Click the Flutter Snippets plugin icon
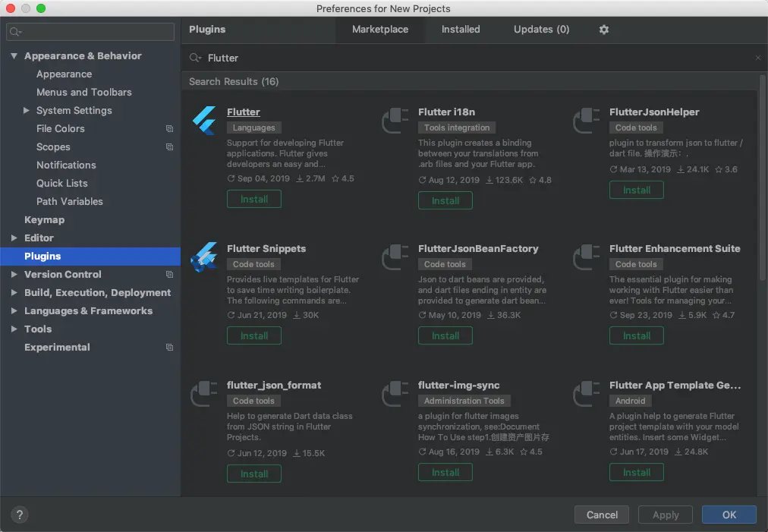 point(204,257)
